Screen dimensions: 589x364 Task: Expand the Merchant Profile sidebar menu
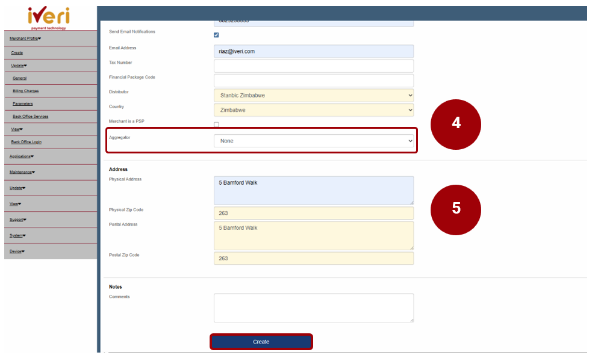click(x=25, y=39)
